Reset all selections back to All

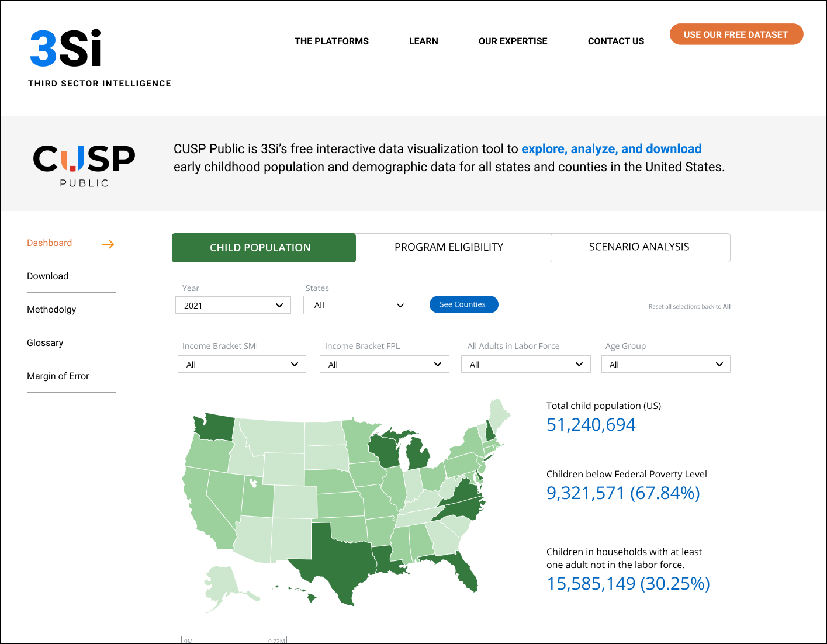(689, 306)
